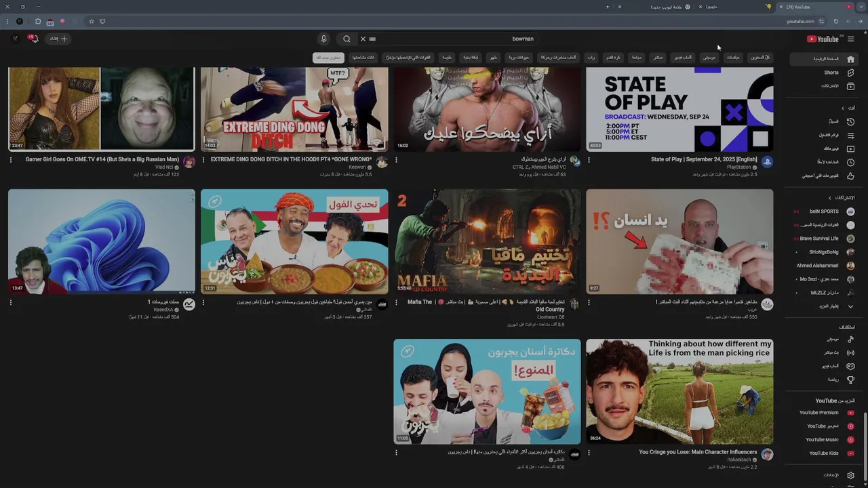This screenshot has width=868, height=488.
Task: Open PlayStation channel name link
Action: pyautogui.click(x=738, y=167)
